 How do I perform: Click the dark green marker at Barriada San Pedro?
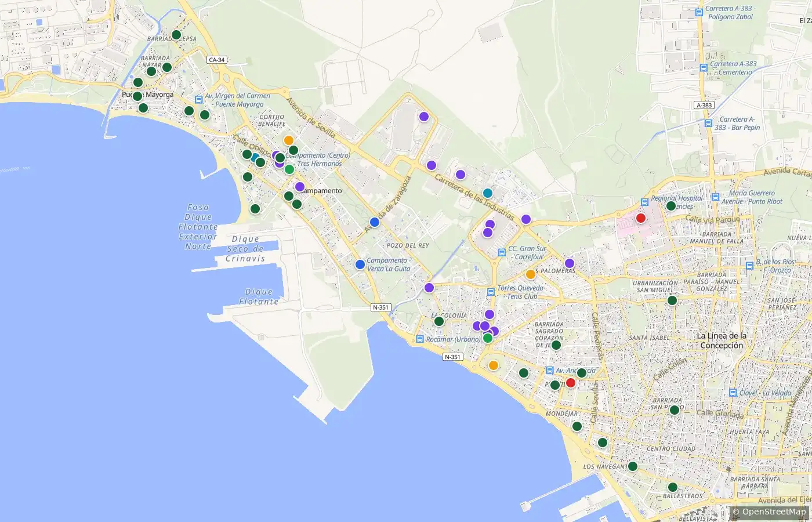(675, 410)
